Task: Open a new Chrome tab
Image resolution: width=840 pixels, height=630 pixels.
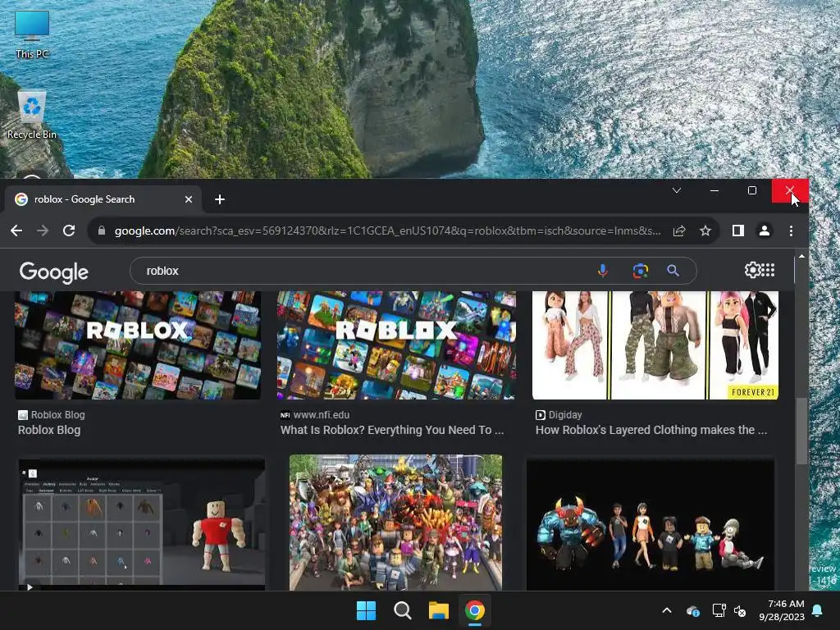Action: 220,199
